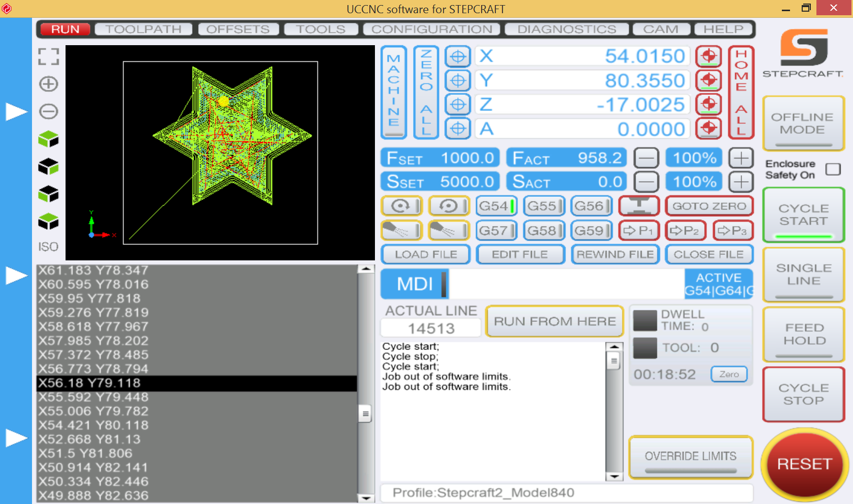853x504 pixels.
Task: Click the tool length probe icon
Action: coord(639,206)
